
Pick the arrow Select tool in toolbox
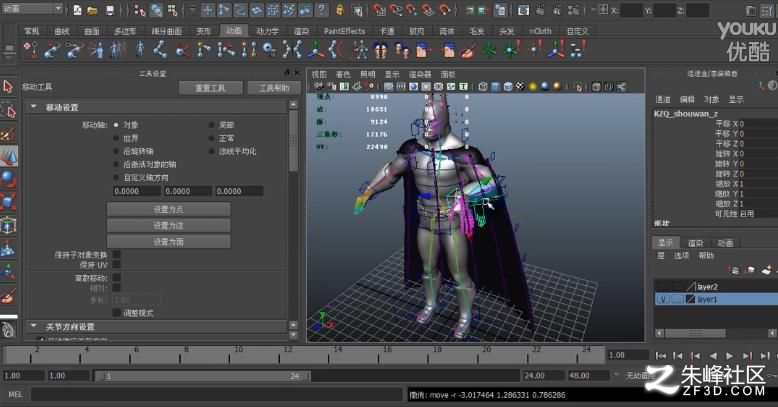pyautogui.click(x=8, y=87)
